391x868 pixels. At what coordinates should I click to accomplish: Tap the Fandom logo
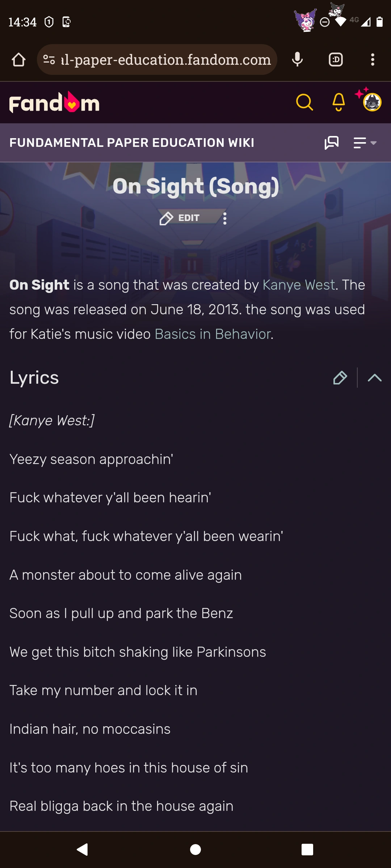pyautogui.click(x=54, y=103)
